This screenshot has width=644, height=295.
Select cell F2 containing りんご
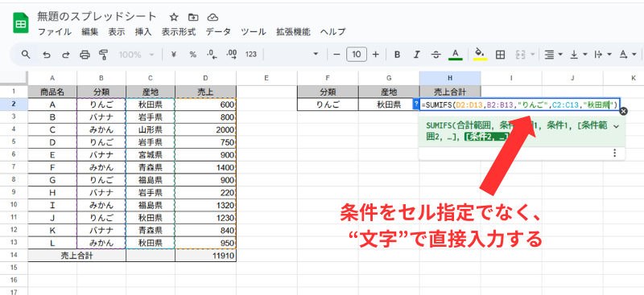tap(328, 104)
